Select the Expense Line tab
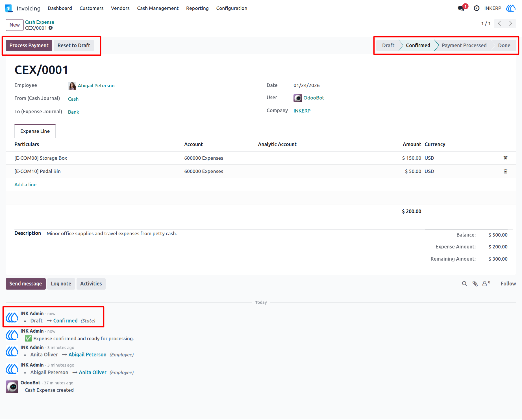 [x=35, y=131]
